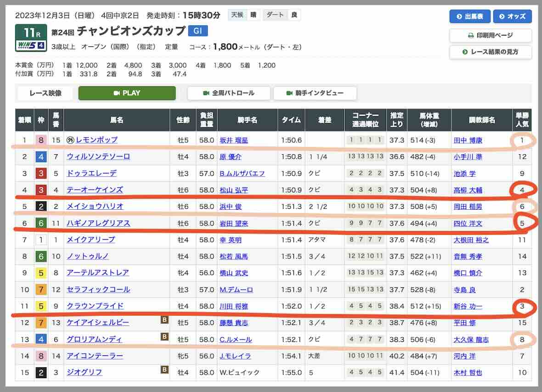The image size is (542, 392).
Task: Open jockey page for 岩田 望来
Action: click(234, 224)
